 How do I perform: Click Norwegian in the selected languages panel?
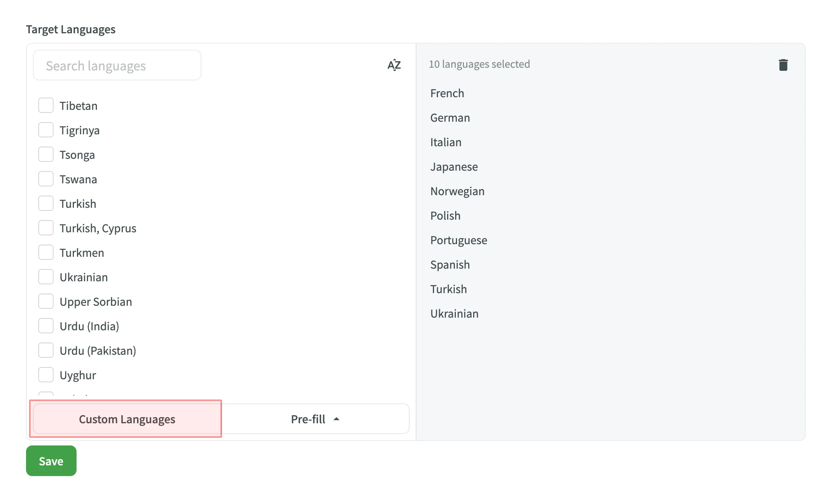pyautogui.click(x=457, y=191)
